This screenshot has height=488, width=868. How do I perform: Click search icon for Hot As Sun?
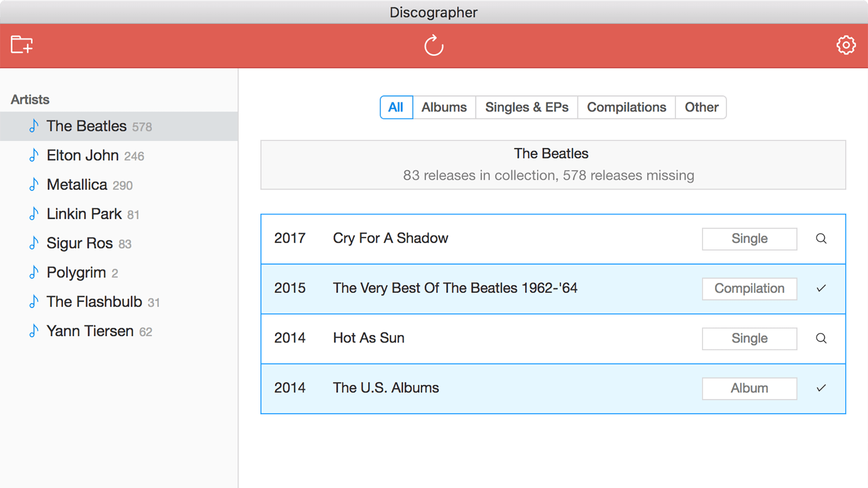(x=821, y=338)
